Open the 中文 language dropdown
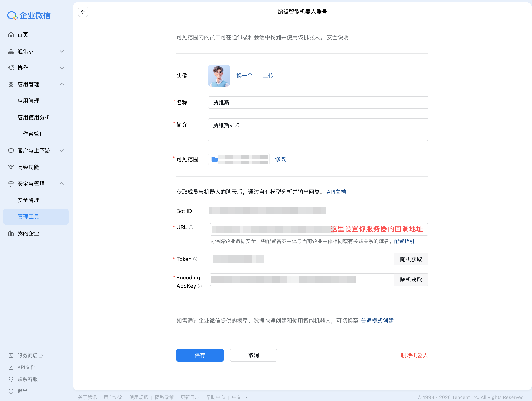The width and height of the screenshot is (532, 401). [240, 397]
